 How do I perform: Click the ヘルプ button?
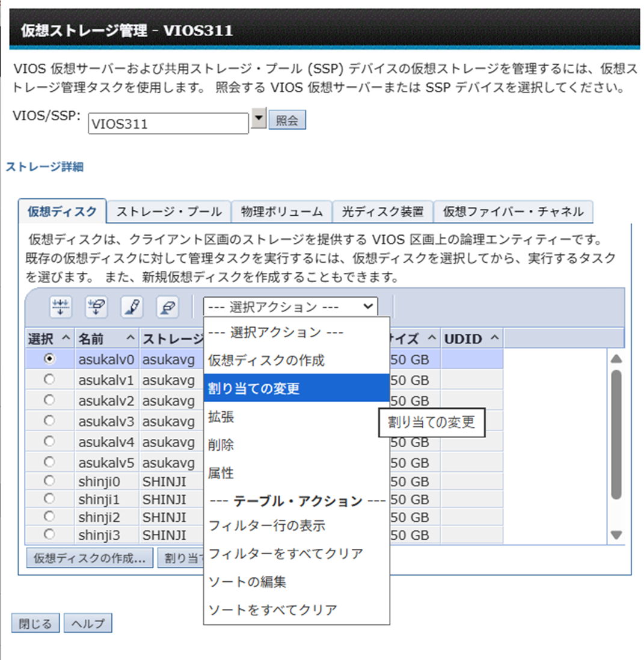click(88, 623)
